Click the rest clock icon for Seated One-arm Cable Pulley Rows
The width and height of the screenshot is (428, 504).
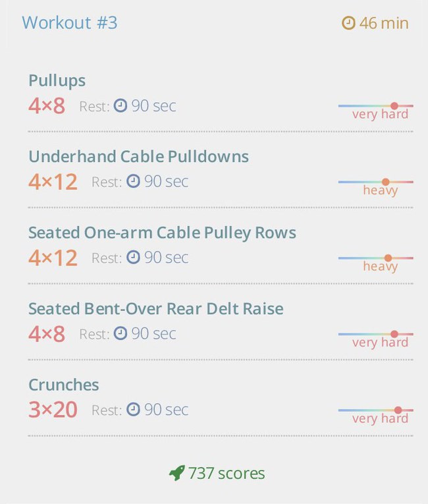point(133,257)
